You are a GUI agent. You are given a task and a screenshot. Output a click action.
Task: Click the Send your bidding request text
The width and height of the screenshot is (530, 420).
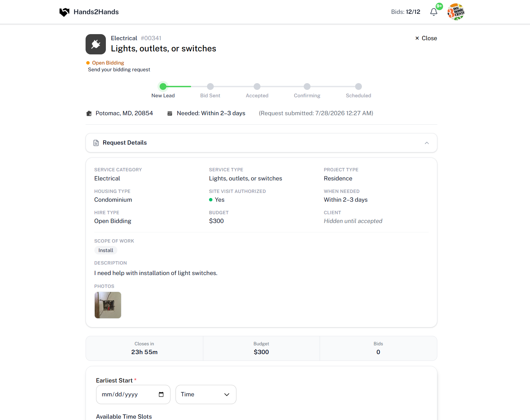(x=119, y=70)
